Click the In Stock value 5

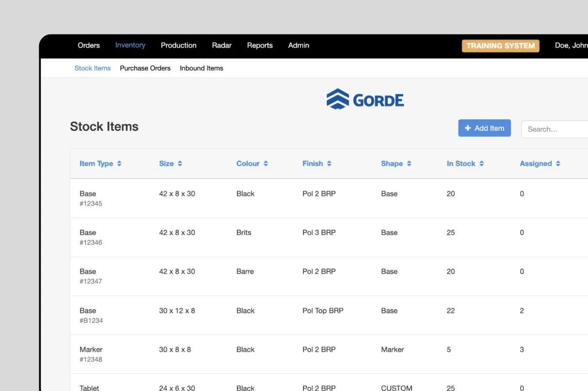tap(449, 349)
